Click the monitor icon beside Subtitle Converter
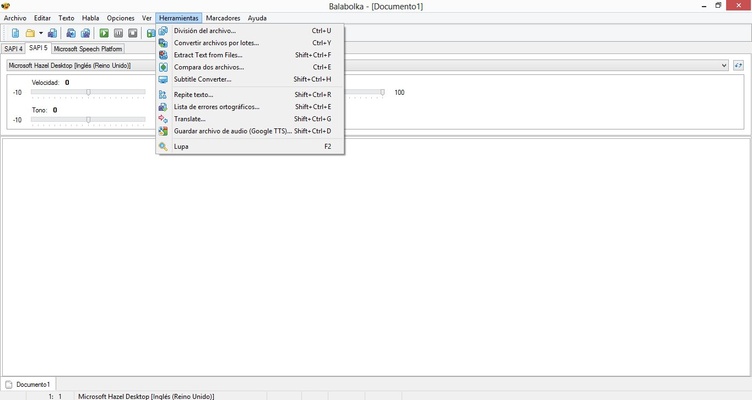752x400 pixels. click(163, 79)
